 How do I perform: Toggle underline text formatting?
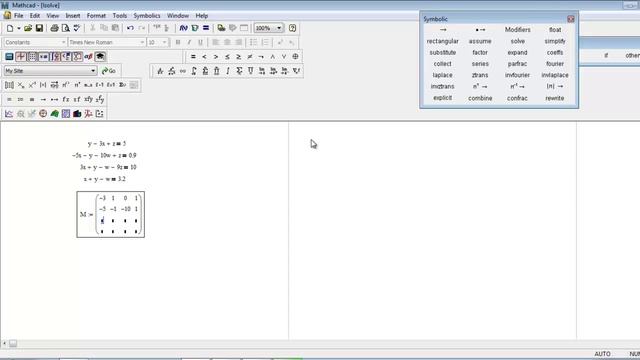tap(200, 42)
